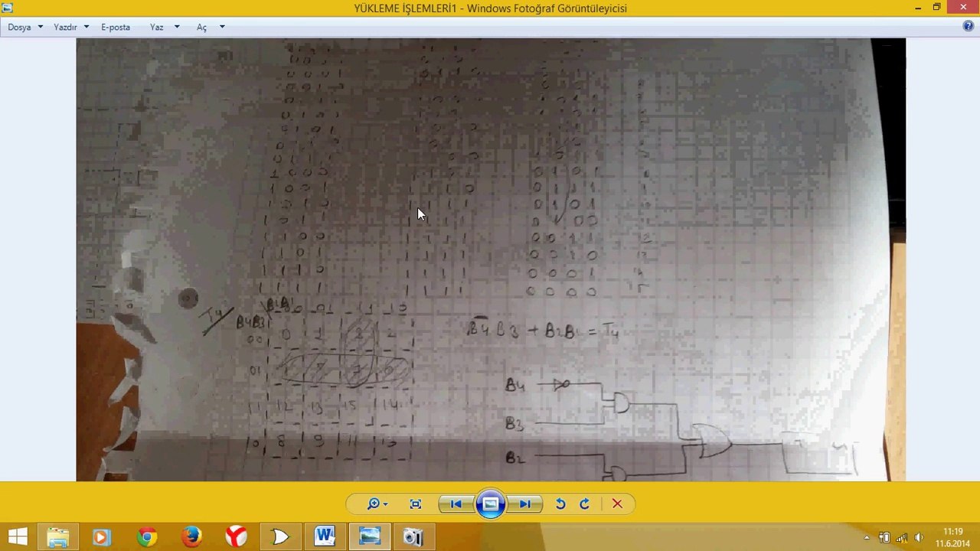
Task: Launch the orange media player taskbar icon
Action: coord(101,537)
